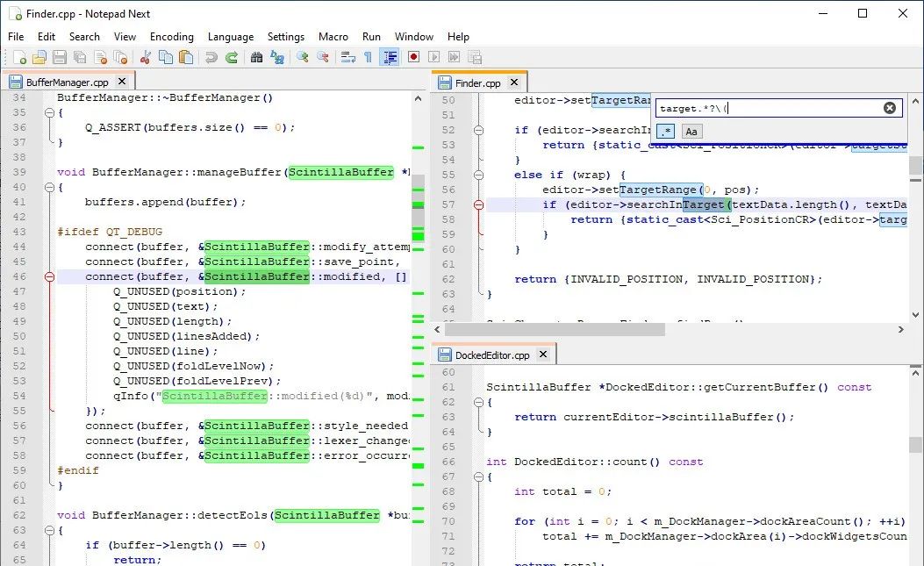
Task: Close the Finder.cpp tab
Action: click(x=514, y=82)
